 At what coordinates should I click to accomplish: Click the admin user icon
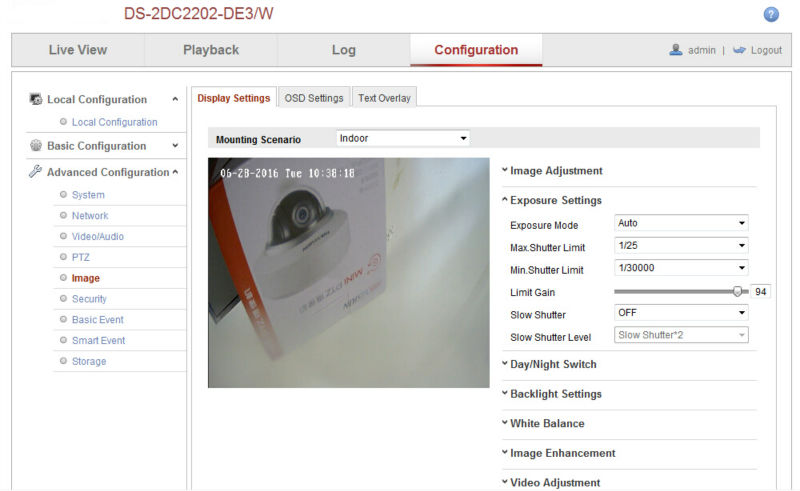[676, 50]
